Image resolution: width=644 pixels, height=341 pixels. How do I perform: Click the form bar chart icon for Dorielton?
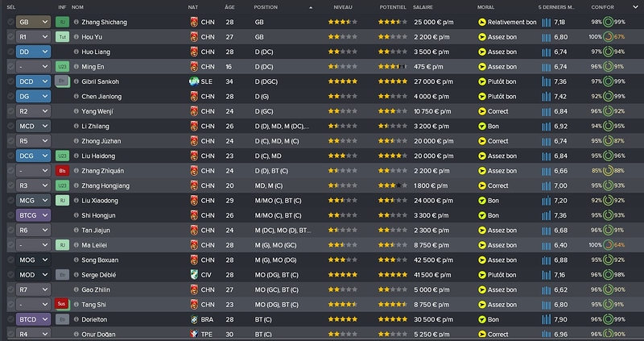coord(546,319)
